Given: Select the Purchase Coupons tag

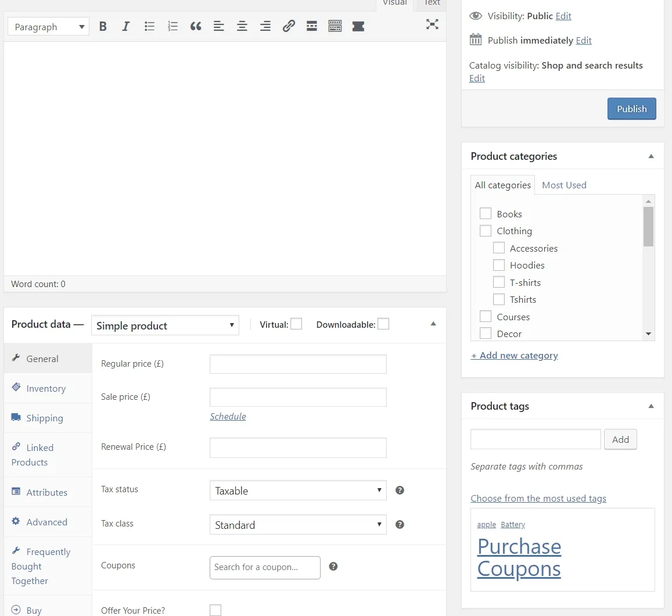Looking at the screenshot, I should (519, 558).
